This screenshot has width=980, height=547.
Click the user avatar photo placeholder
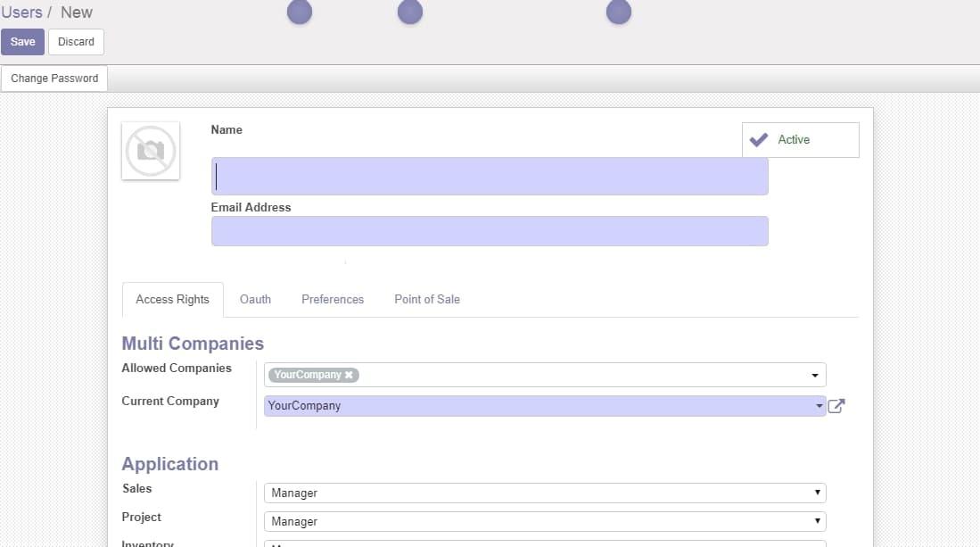pos(151,151)
